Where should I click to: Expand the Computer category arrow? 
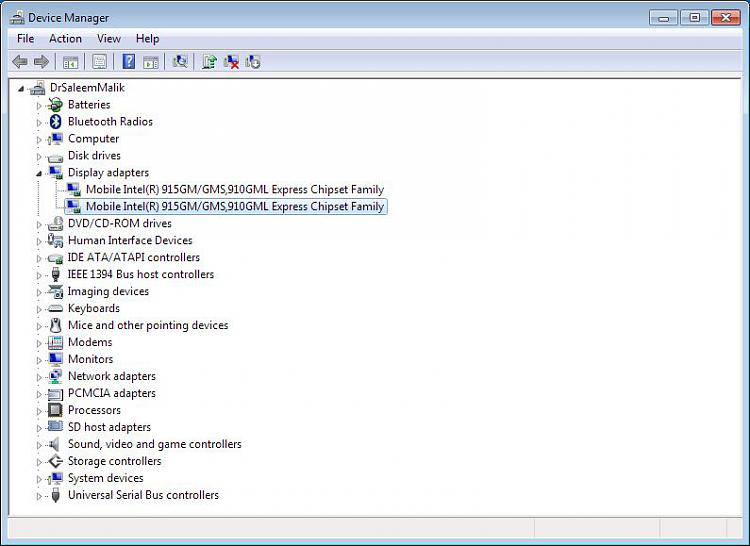point(39,139)
